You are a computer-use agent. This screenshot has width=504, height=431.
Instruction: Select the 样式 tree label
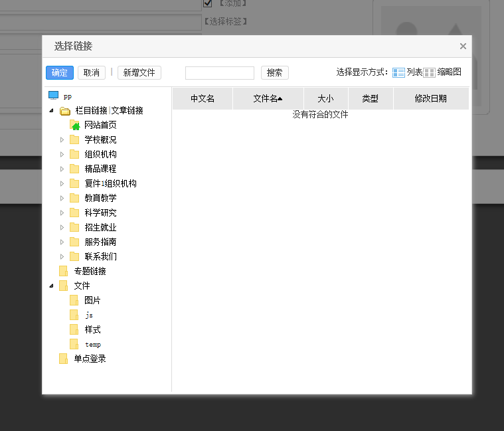[x=92, y=329]
